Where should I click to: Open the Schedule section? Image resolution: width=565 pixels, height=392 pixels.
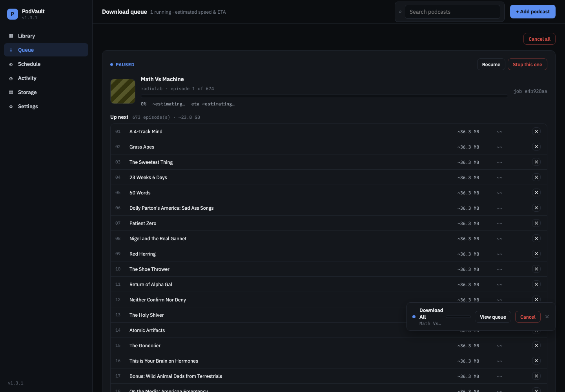coord(46,64)
